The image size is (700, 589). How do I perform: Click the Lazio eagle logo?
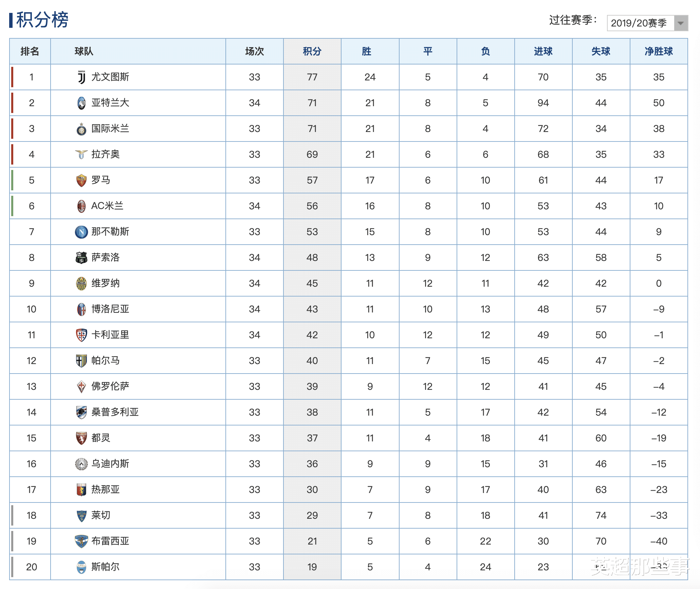pyautogui.click(x=81, y=154)
